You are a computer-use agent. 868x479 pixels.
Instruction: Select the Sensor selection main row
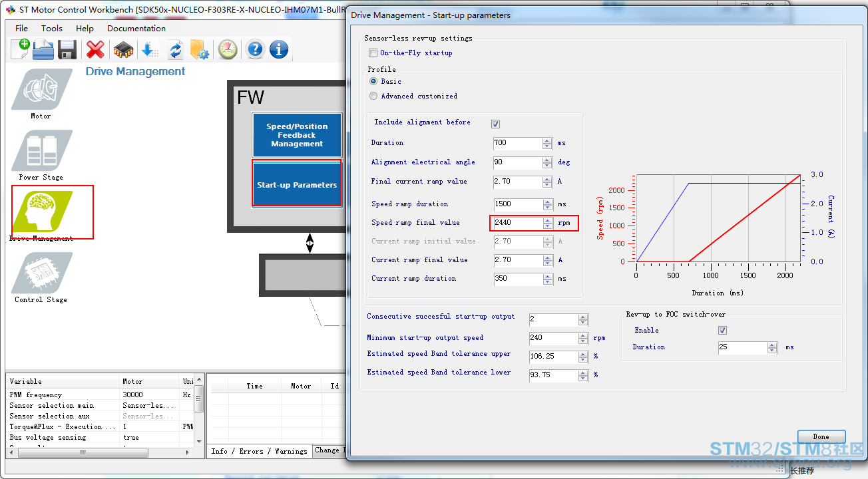(100, 405)
